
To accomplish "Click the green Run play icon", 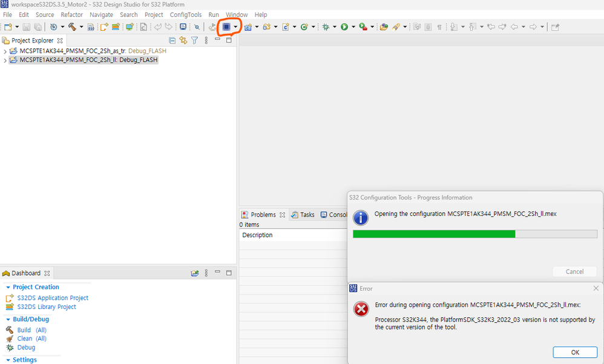I will (x=344, y=27).
